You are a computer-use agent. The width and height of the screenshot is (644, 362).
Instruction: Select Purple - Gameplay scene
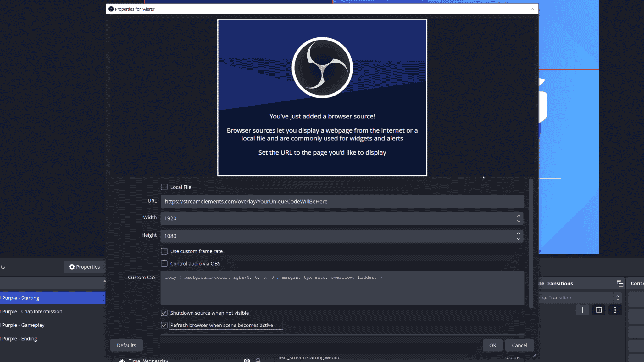(23, 325)
